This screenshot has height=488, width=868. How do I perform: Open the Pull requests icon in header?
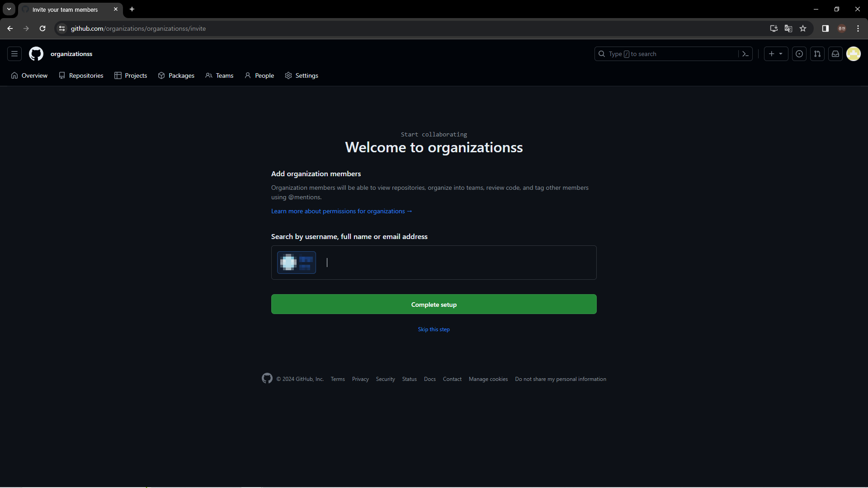(817, 54)
